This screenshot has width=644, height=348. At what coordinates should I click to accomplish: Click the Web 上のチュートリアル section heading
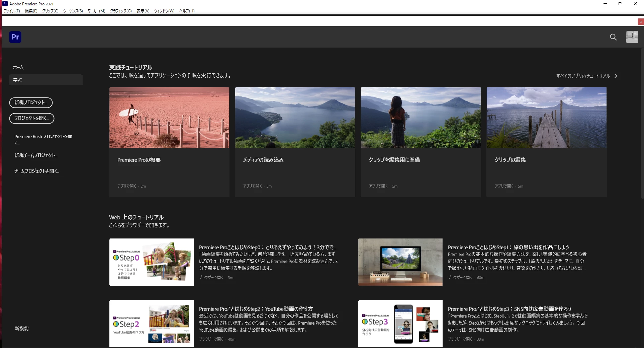[136, 217]
